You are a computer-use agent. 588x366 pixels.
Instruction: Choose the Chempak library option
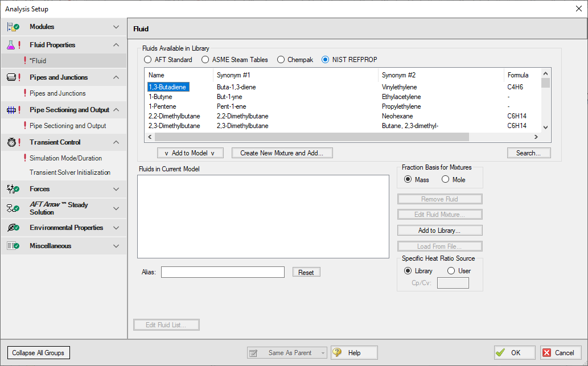pyautogui.click(x=281, y=60)
